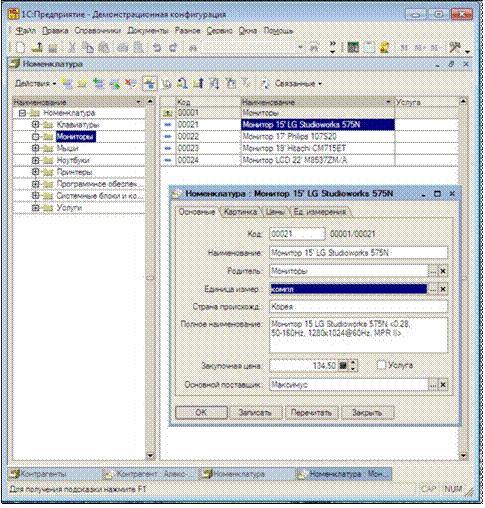The height and width of the screenshot is (508, 485).
Task: Click the Закрыть button
Action: pyautogui.click(x=367, y=412)
